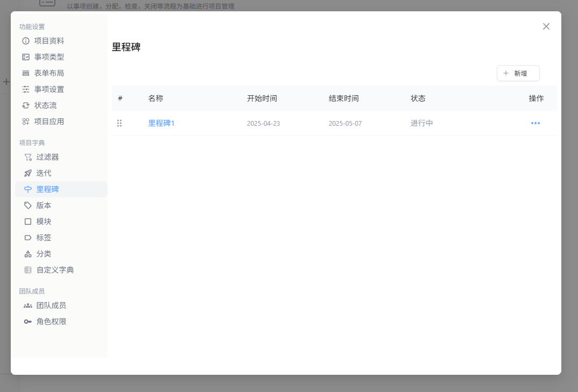Viewport: 578px width, 392px height.
Task: Click the 项目资料 info icon
Action: tap(26, 41)
